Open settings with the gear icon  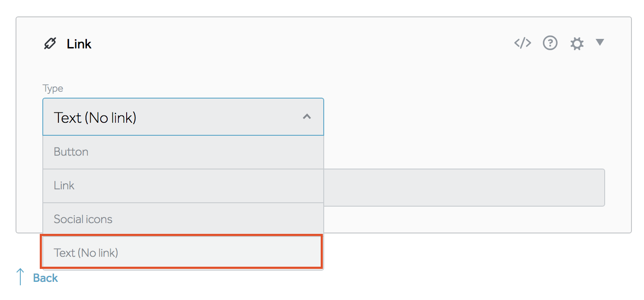pos(577,44)
